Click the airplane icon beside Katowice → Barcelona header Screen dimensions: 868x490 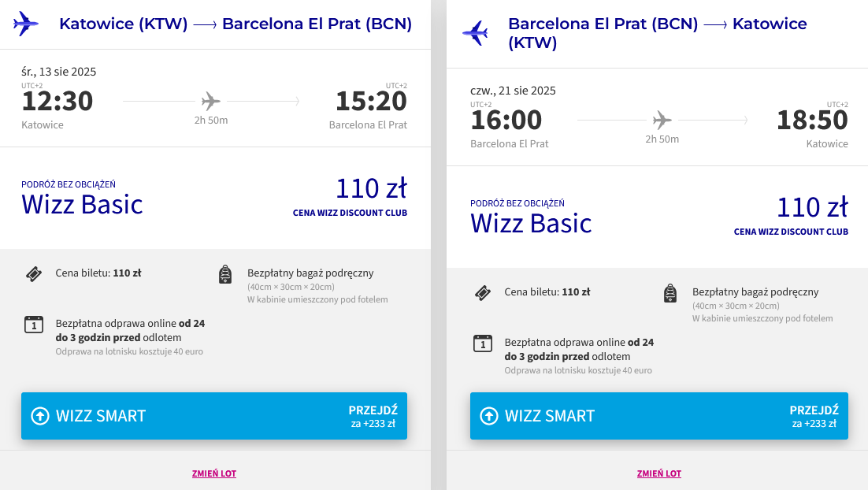[x=25, y=24]
